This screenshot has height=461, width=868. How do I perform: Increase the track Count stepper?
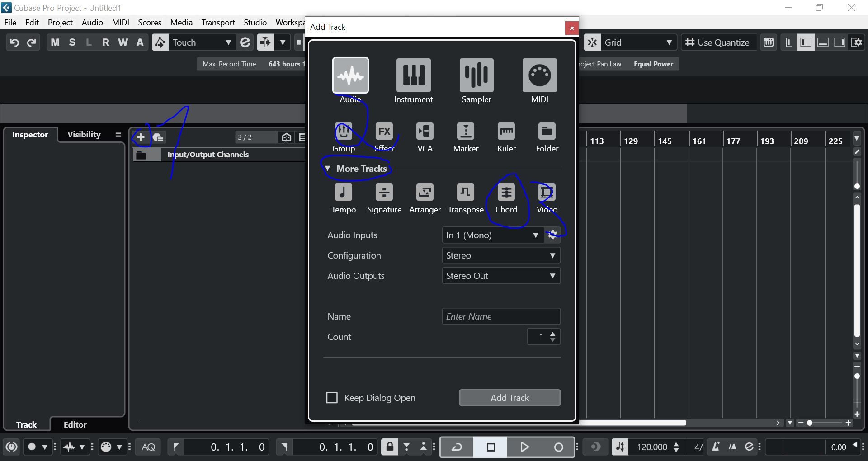click(x=553, y=334)
